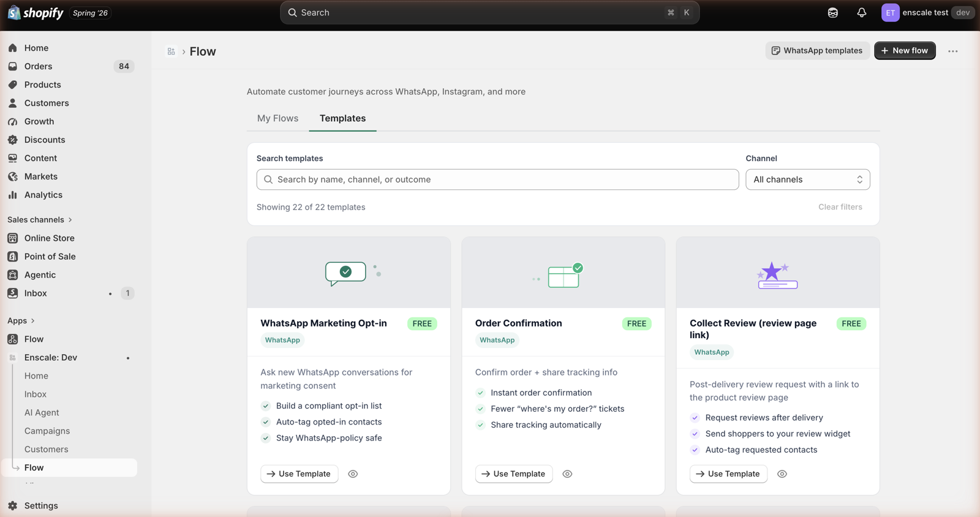Image resolution: width=980 pixels, height=517 pixels.
Task: Focus the Search templates field
Action: click(x=497, y=179)
